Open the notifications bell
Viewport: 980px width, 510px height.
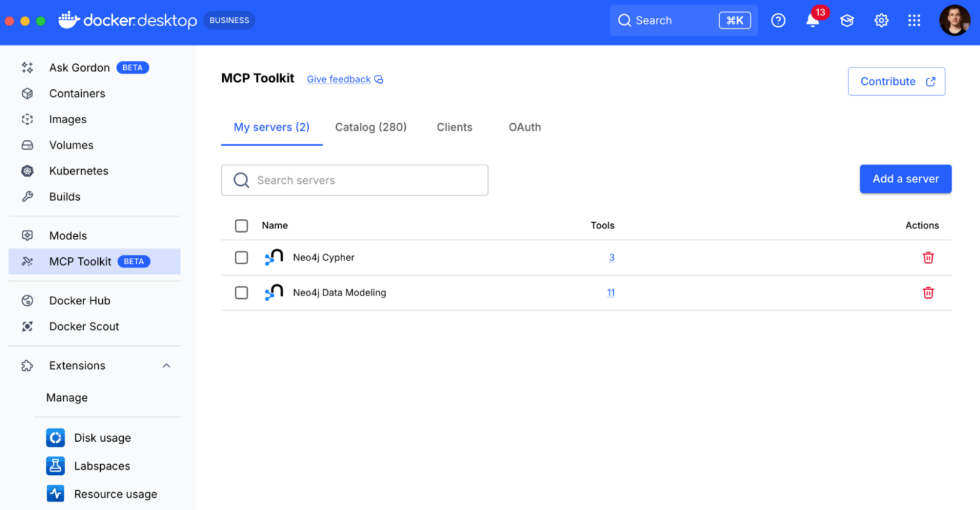pos(812,21)
